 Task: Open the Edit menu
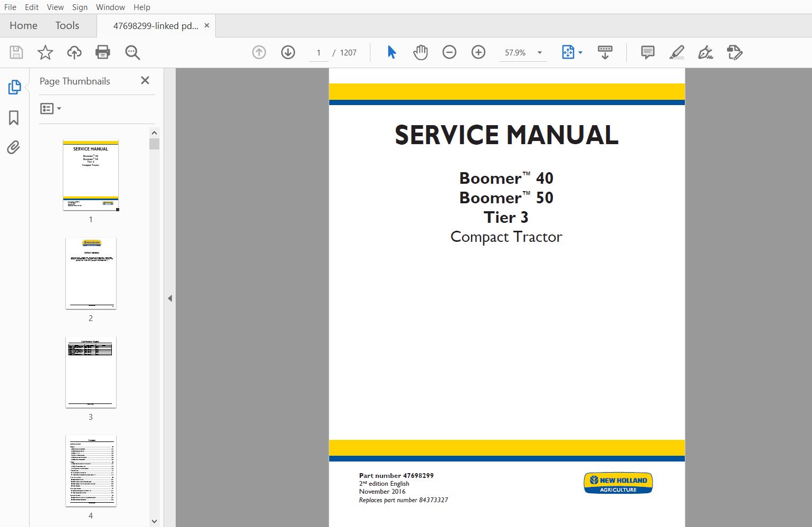point(32,7)
